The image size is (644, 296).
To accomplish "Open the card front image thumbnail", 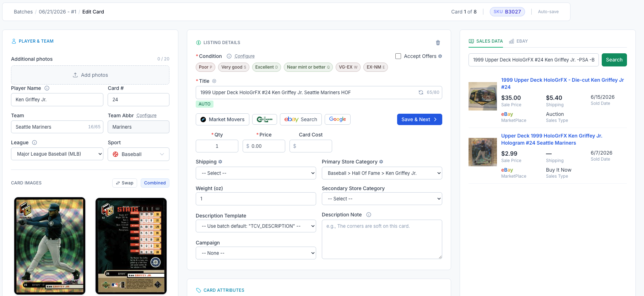I will (x=50, y=246).
